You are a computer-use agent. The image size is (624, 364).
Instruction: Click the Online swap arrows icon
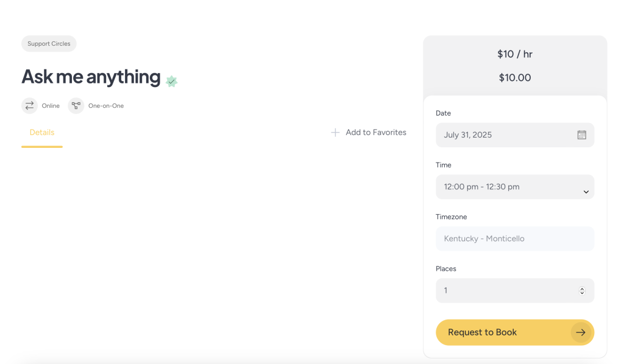29,106
